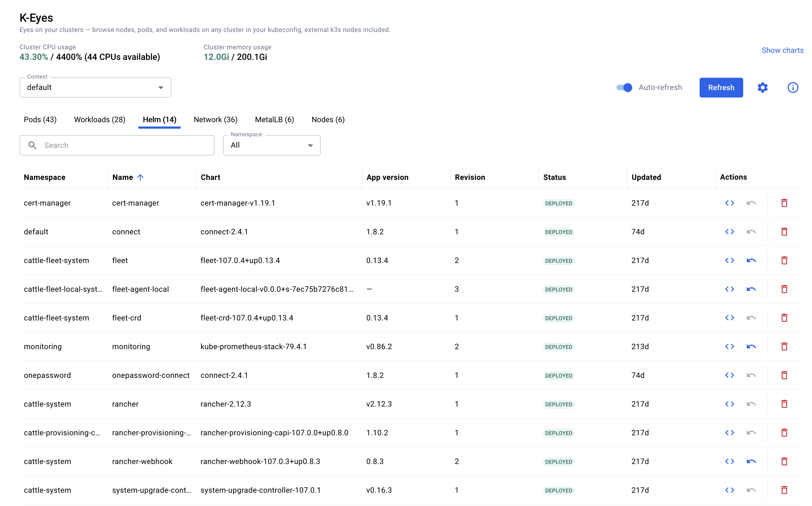Delete the rancher-provisioning-capi release
Viewport: 812px width, 506px height.
coord(784,433)
